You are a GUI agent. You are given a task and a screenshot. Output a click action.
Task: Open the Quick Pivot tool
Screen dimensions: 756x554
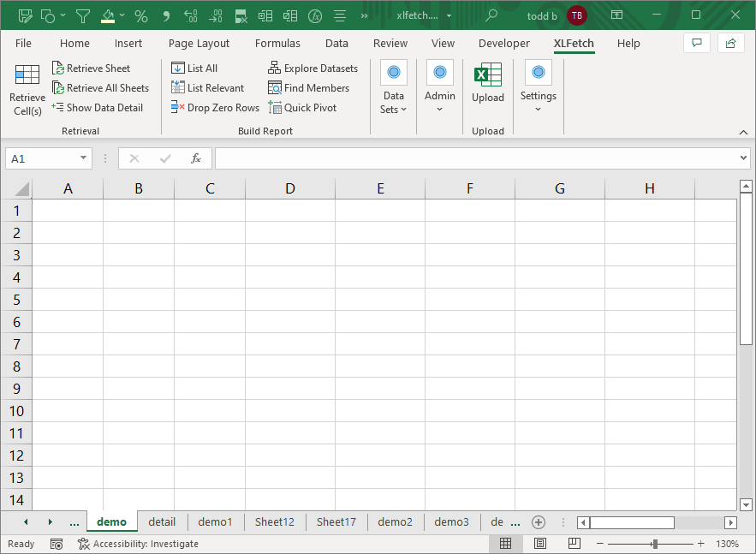302,108
